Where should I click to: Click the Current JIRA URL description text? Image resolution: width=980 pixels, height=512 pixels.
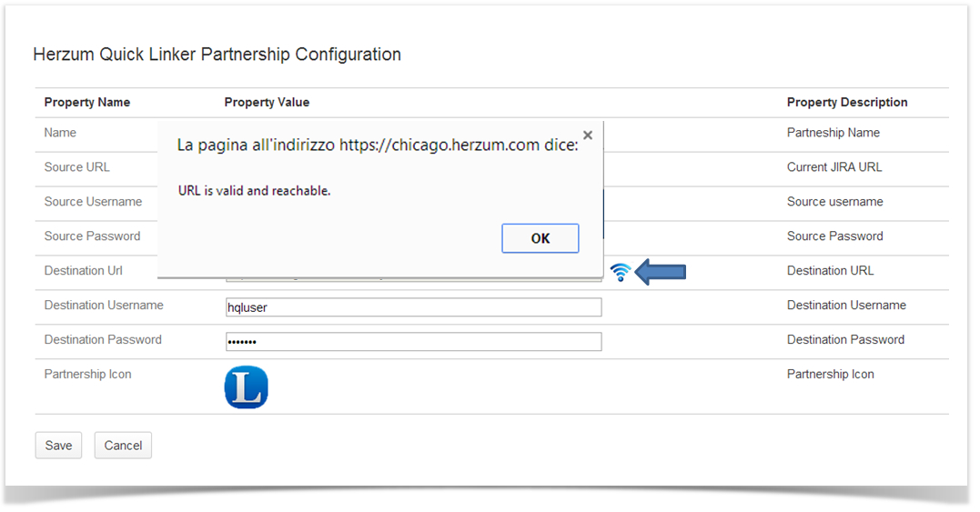click(x=834, y=167)
